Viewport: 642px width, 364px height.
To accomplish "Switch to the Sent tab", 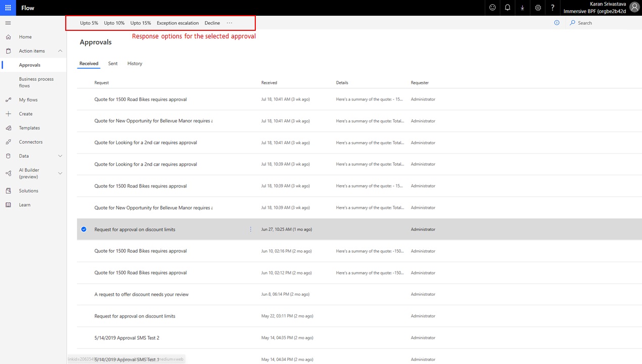I will [113, 64].
